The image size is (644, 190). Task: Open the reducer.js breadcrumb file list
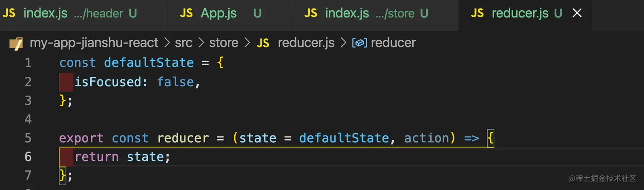(x=306, y=43)
